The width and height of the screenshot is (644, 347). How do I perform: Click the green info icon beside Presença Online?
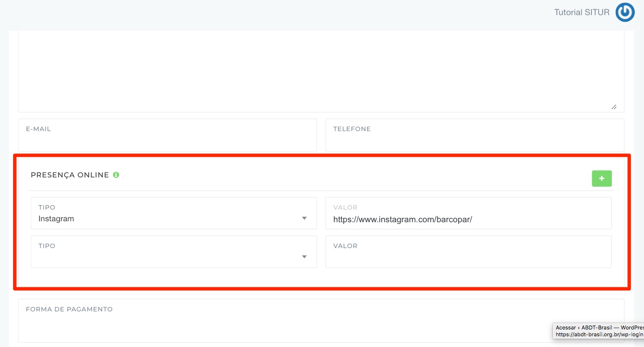pyautogui.click(x=116, y=175)
